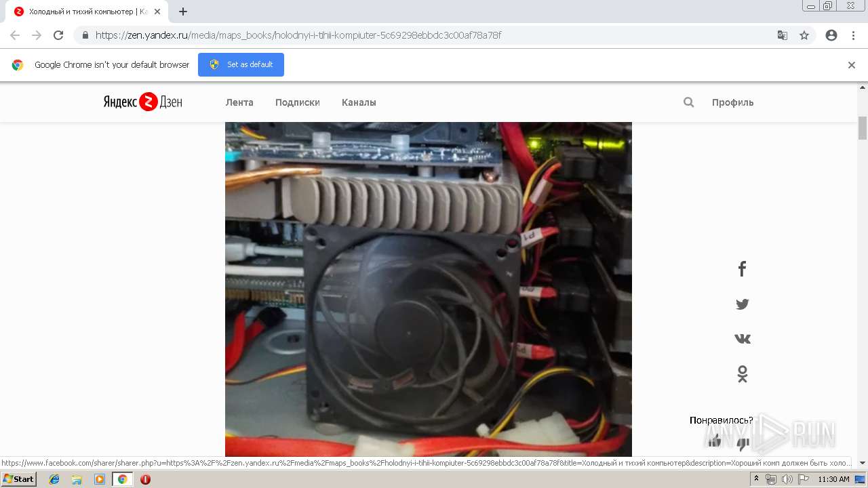Go to Яндекс Дзен logo home

click(x=143, y=102)
